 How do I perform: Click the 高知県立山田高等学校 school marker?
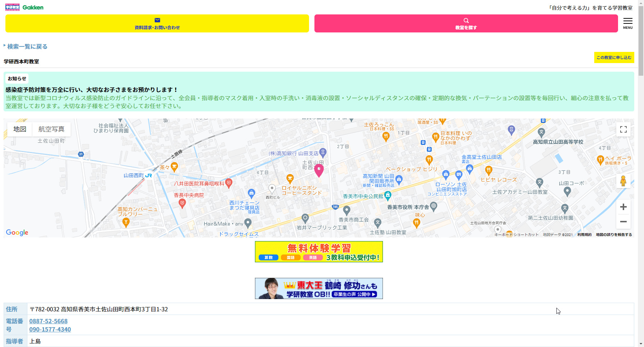(541, 132)
